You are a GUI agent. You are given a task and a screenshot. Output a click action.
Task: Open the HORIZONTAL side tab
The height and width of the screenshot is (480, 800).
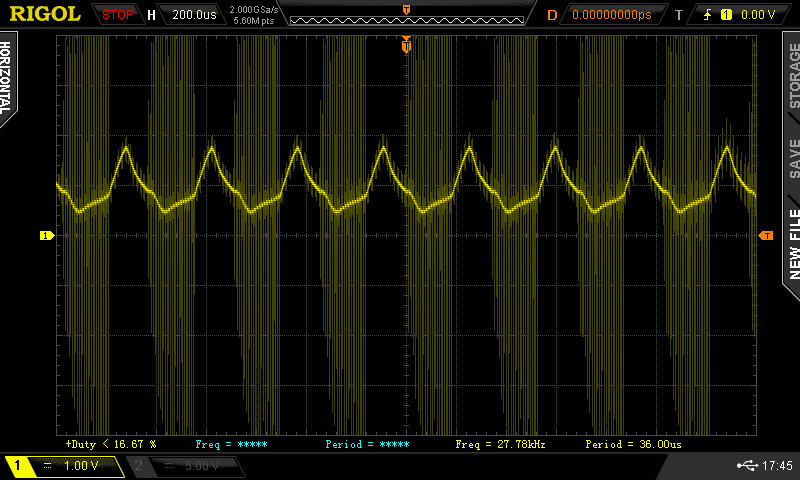[8, 80]
